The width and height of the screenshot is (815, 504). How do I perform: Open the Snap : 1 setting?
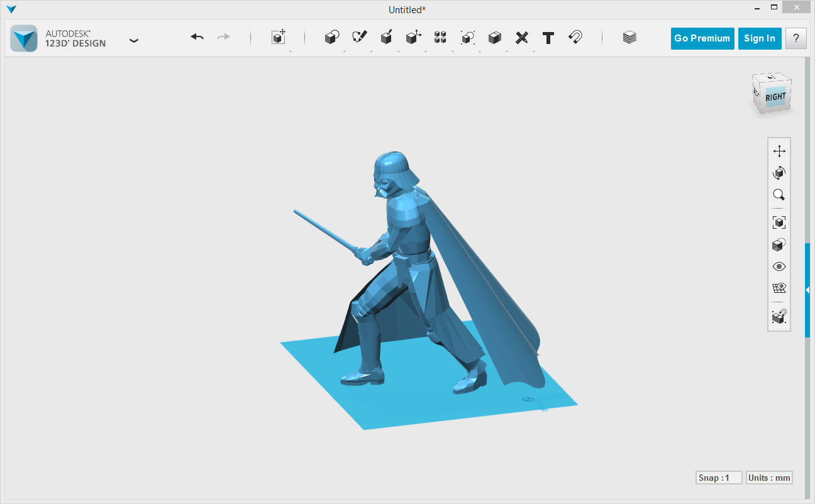719,478
